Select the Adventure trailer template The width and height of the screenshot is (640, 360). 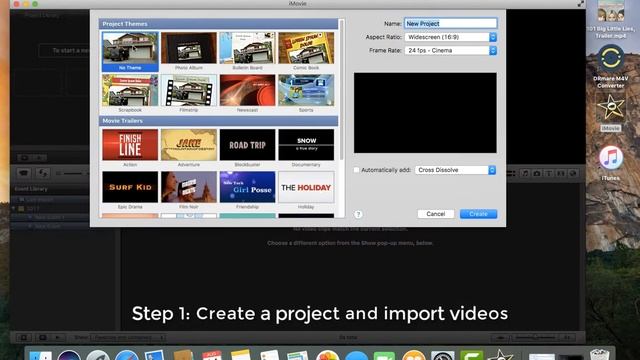(189, 145)
